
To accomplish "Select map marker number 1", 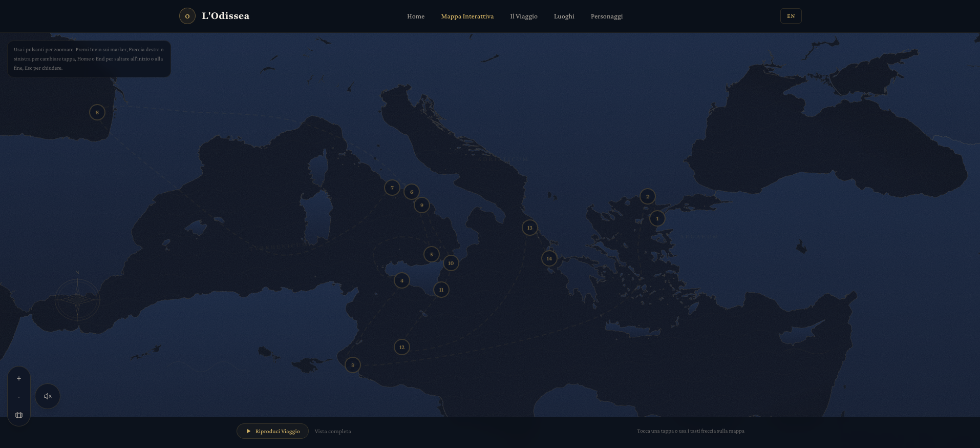I will pyautogui.click(x=657, y=218).
